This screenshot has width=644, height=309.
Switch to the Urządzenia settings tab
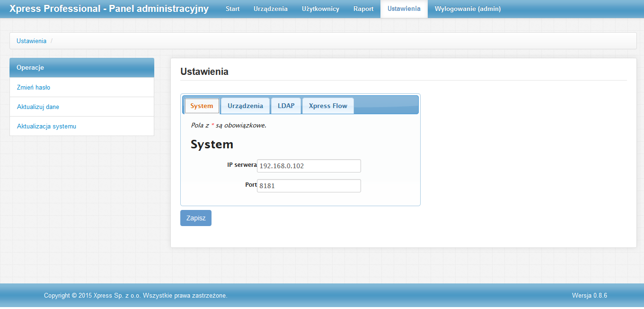(x=245, y=106)
